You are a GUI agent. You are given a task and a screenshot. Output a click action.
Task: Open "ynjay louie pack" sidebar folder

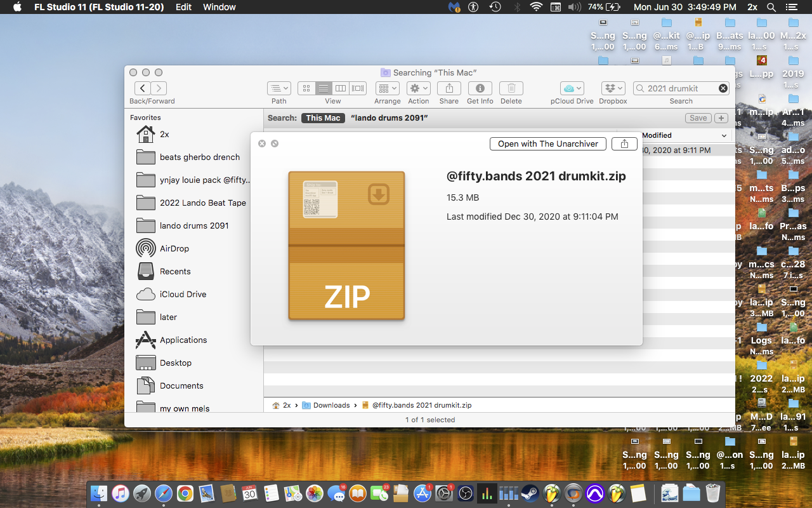click(x=194, y=180)
